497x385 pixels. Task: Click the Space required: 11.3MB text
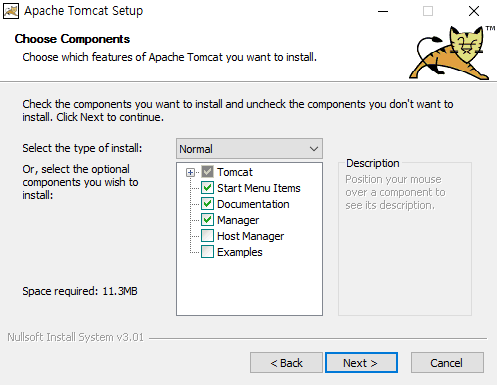[80, 291]
